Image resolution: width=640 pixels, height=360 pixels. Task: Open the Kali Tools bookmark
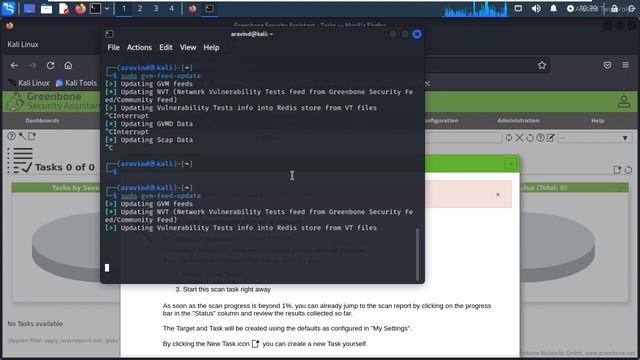[76, 83]
